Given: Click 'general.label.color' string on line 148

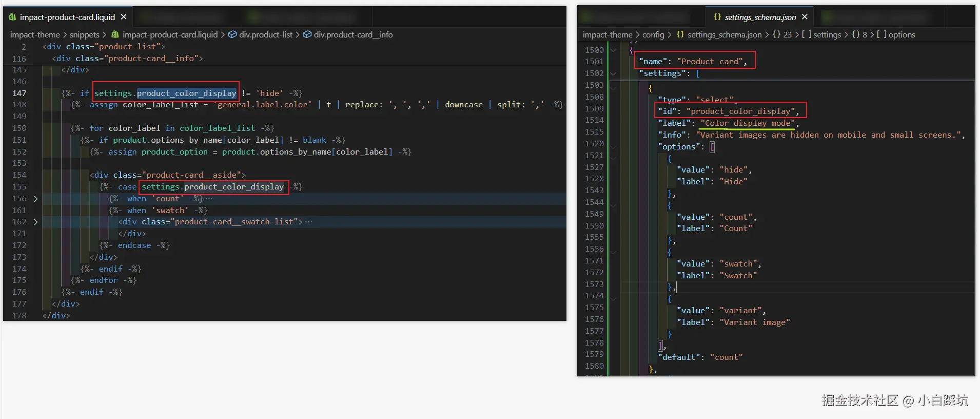Looking at the screenshot, I should (262, 105).
